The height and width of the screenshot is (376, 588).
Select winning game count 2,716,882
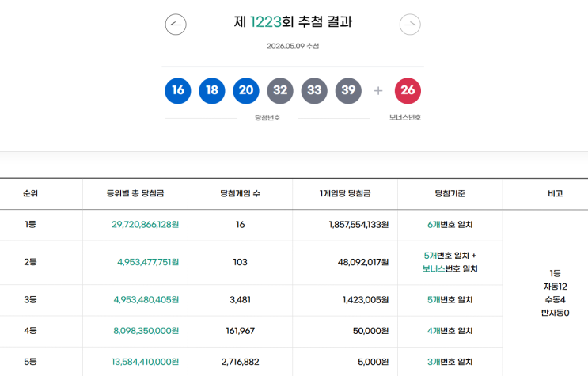pyautogui.click(x=240, y=362)
